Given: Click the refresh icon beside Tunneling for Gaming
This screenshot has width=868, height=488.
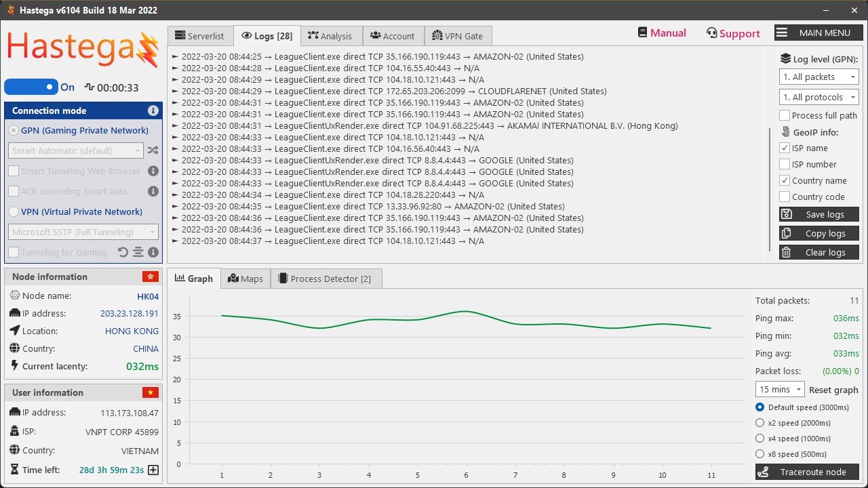Looking at the screenshot, I should [123, 252].
